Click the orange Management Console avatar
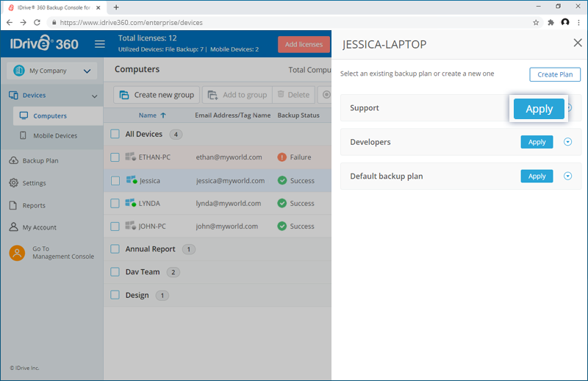588x381 pixels. click(x=17, y=252)
